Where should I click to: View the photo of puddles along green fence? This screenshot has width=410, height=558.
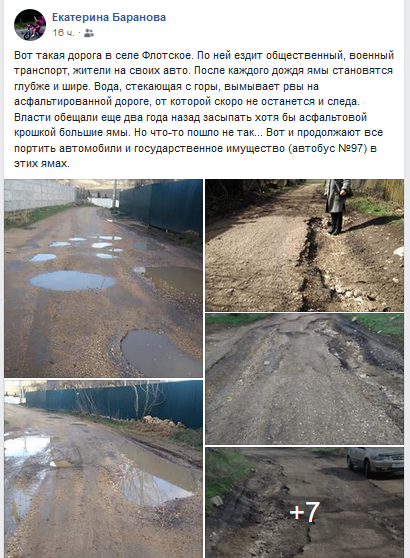coord(104,469)
